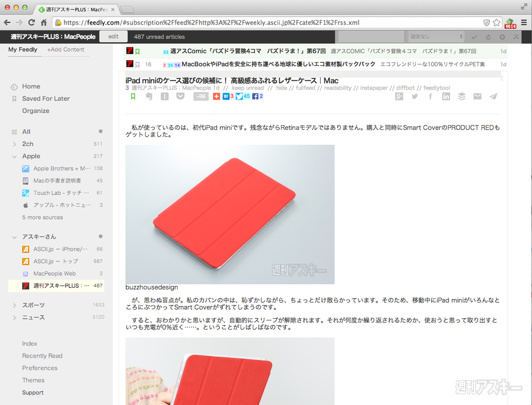Viewport: 532px width, 405px height.
Task: Collapse the アスキーさん category
Action: pyautogui.click(x=14, y=237)
